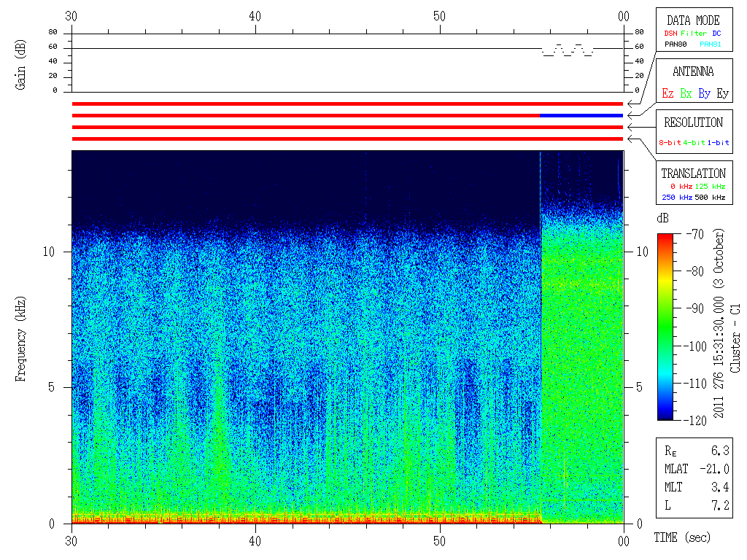The height and width of the screenshot is (560, 747).
Task: Select the red DSN data mode label
Action: [670, 34]
